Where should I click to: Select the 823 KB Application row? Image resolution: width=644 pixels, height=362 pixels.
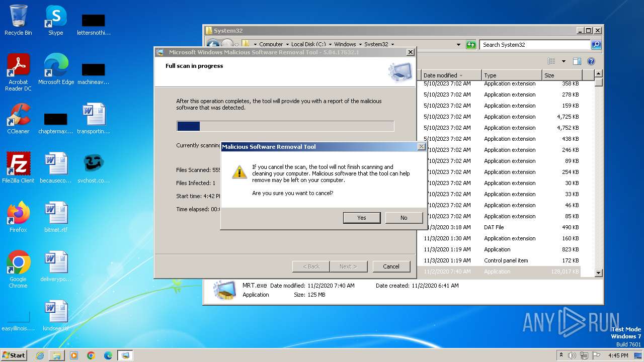click(x=501, y=249)
